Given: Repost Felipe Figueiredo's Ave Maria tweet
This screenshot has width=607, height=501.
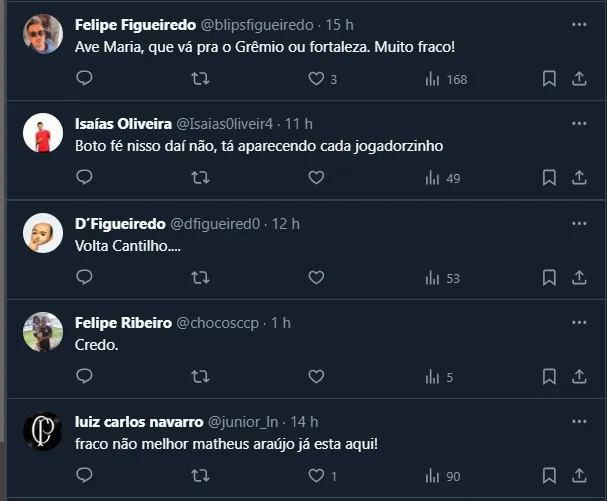Looking at the screenshot, I should pos(200,79).
